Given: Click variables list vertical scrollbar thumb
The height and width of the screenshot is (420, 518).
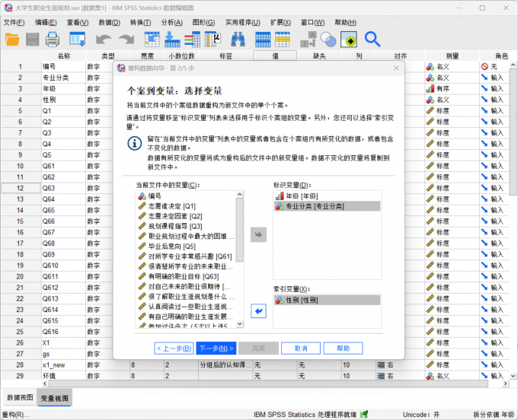Looking at the screenshot, I should coord(240,231).
